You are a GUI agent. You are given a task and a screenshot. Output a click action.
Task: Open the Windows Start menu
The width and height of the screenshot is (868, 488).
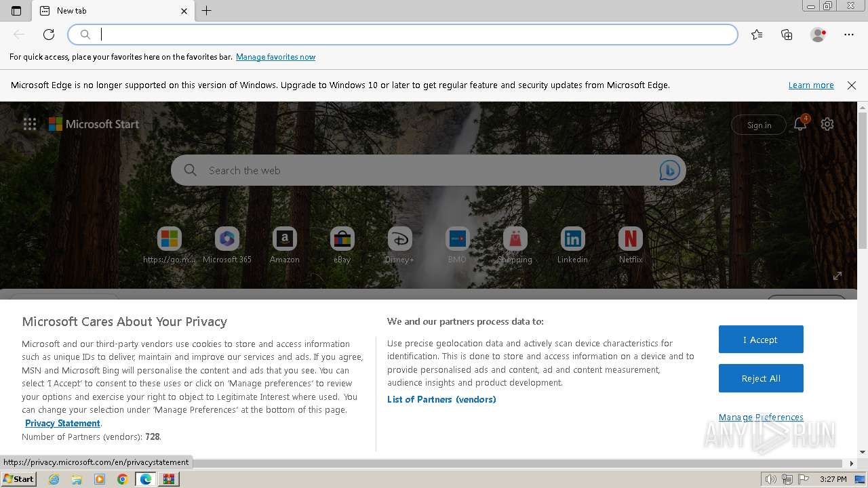pos(18,479)
